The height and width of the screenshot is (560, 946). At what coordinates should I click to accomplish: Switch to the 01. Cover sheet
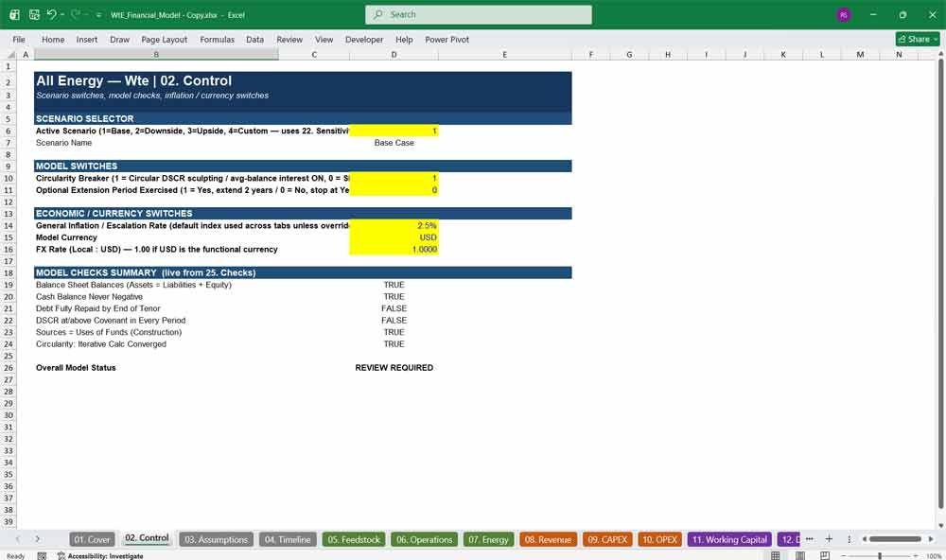point(93,539)
